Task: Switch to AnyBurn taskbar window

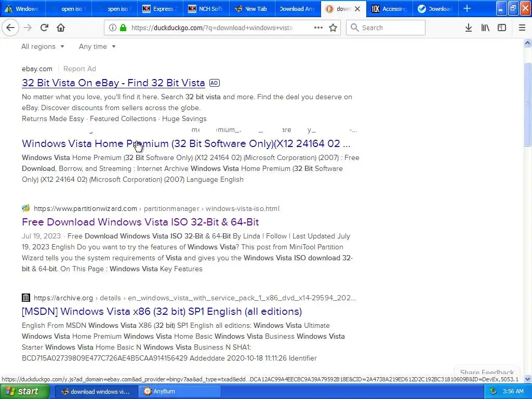Action: pos(180,391)
